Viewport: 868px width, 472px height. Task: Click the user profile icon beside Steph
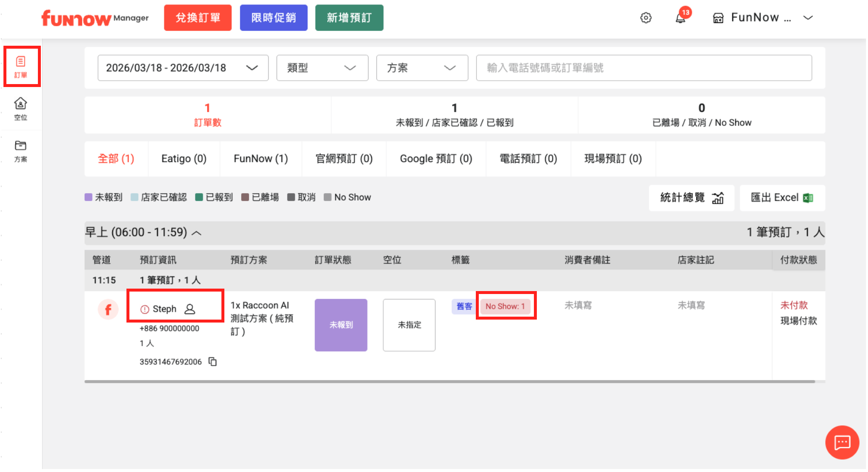(190, 309)
